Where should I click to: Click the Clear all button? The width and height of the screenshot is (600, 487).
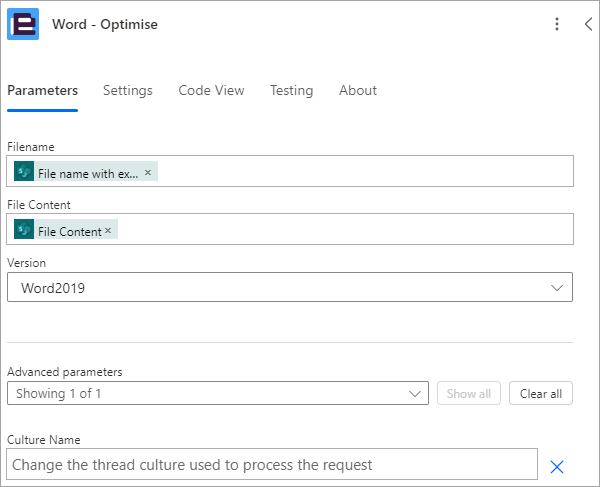[x=541, y=393]
